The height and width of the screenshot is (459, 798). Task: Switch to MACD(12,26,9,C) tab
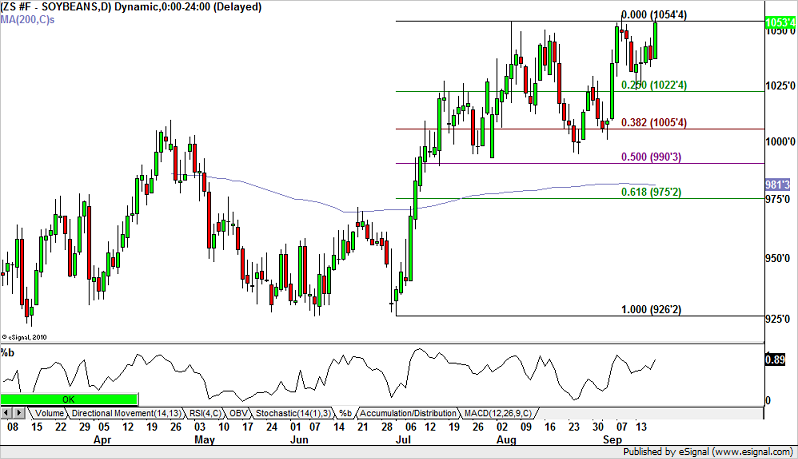(x=496, y=413)
